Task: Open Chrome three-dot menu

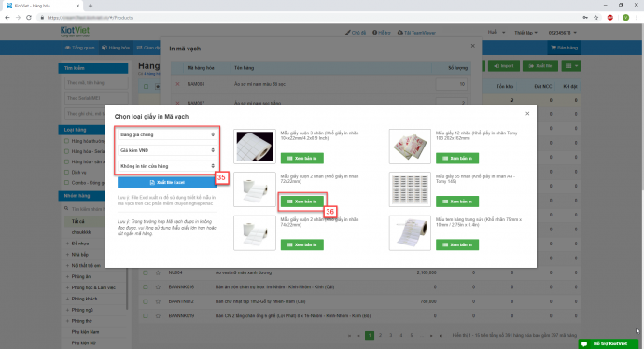Action: (x=637, y=17)
